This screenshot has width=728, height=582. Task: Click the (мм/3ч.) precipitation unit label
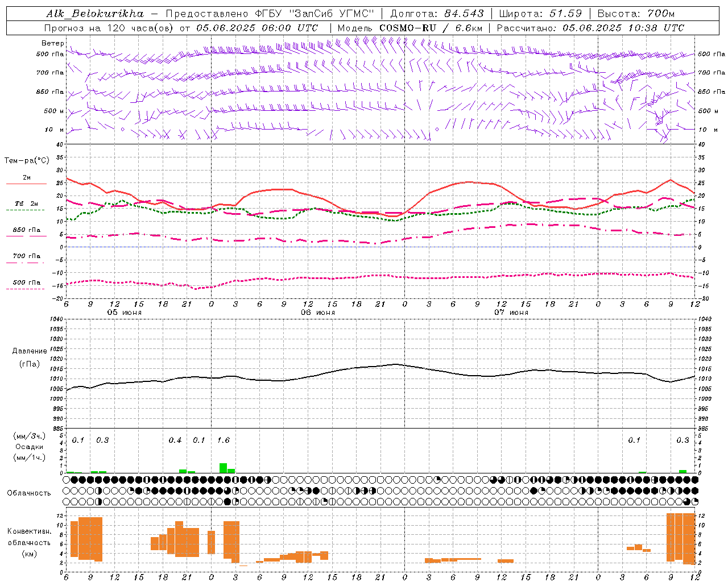(x=29, y=436)
